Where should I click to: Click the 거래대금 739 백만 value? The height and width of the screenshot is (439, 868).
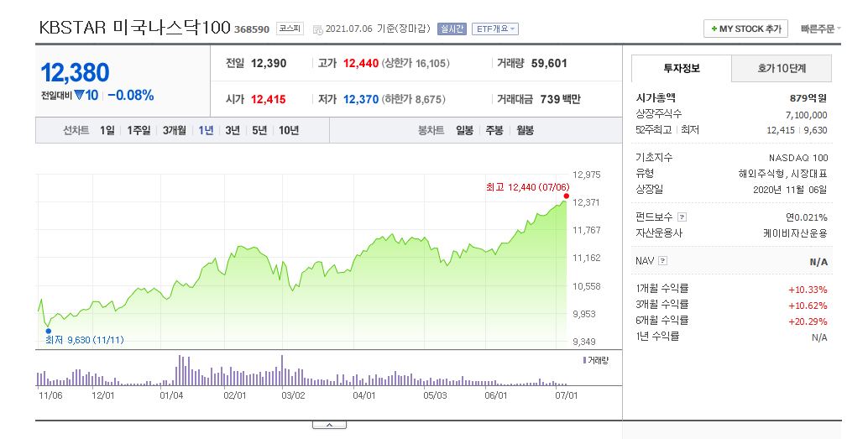560,100
